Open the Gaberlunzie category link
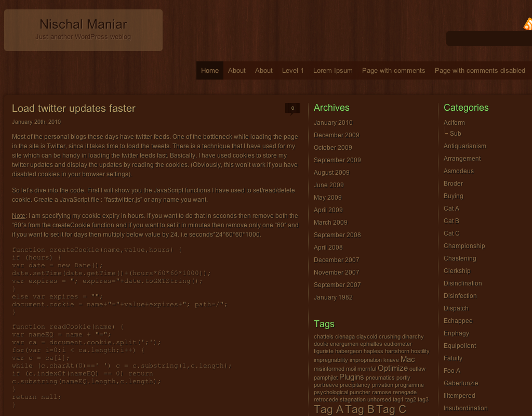The height and width of the screenshot is (416, 532). (x=461, y=383)
